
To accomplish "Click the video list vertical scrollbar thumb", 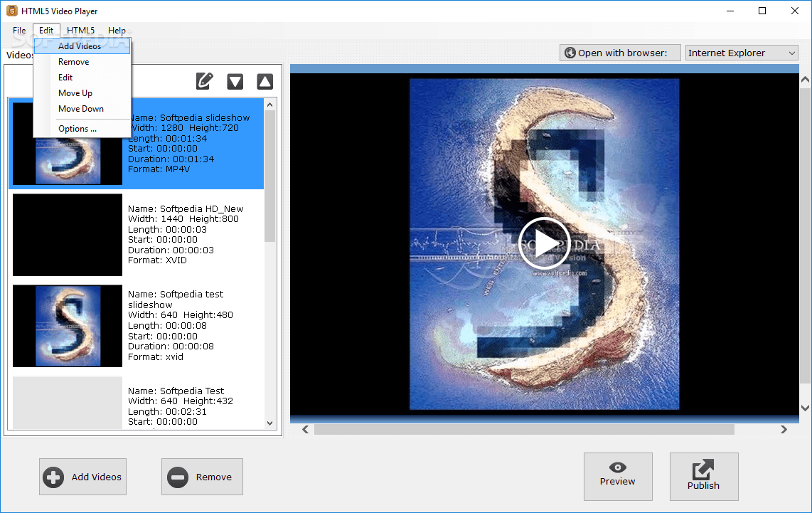I will tap(269, 176).
